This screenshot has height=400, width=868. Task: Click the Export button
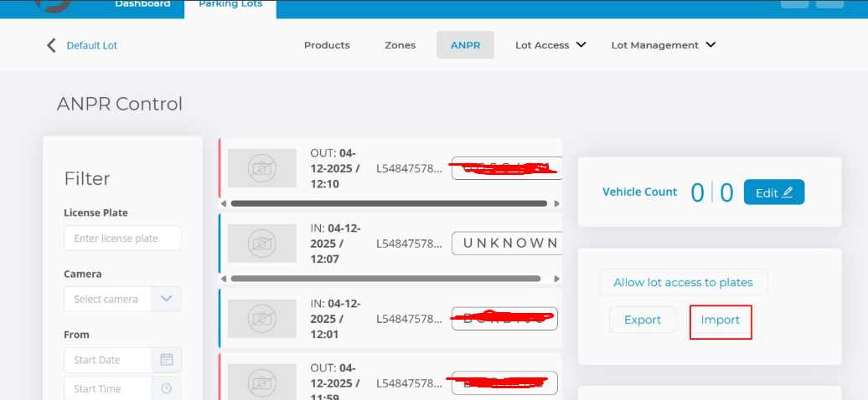point(642,320)
